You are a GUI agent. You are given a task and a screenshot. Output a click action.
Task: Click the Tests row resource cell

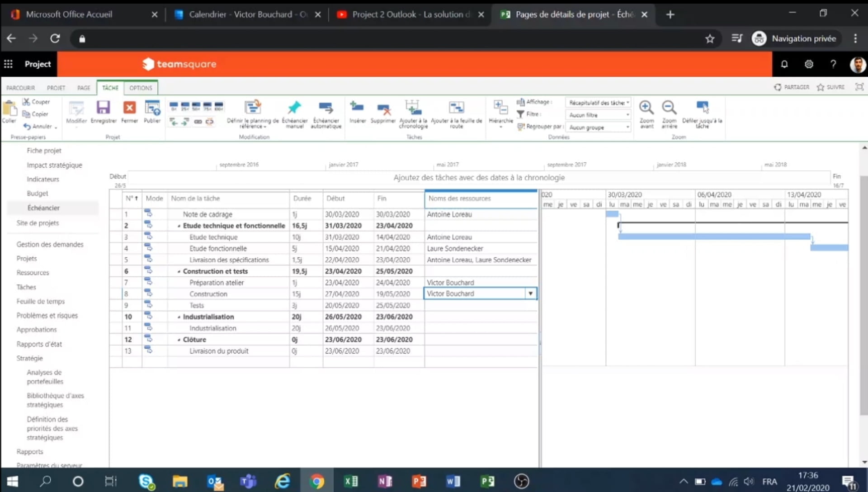pyautogui.click(x=481, y=305)
